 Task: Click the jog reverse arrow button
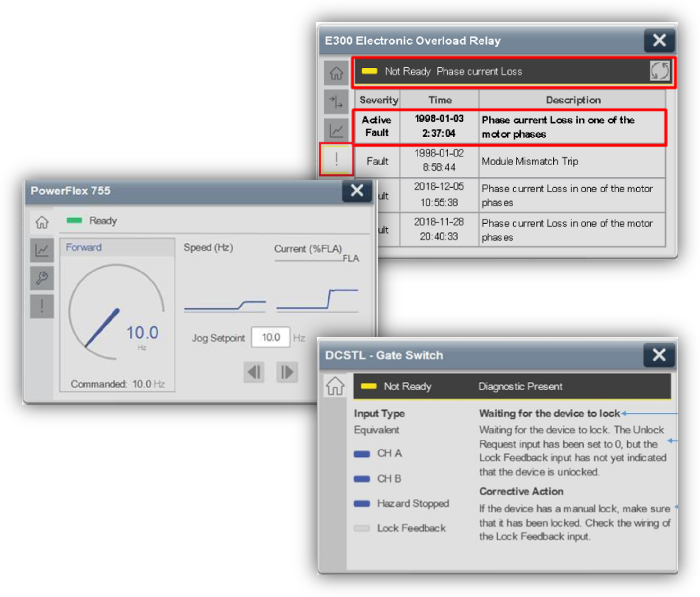254,372
